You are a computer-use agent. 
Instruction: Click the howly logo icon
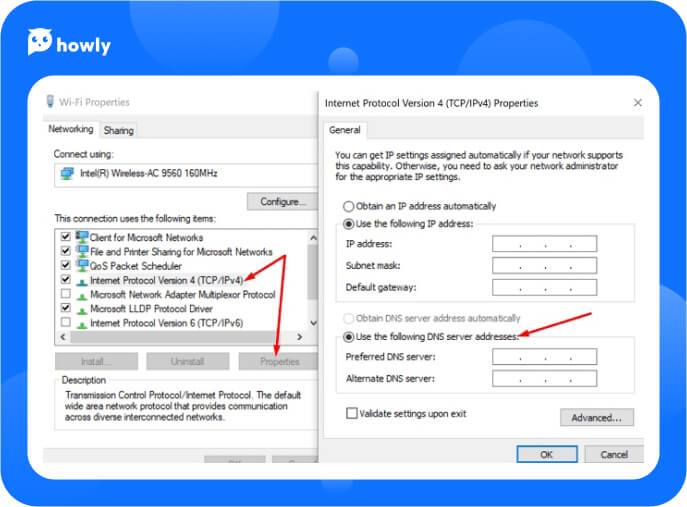coord(40,41)
